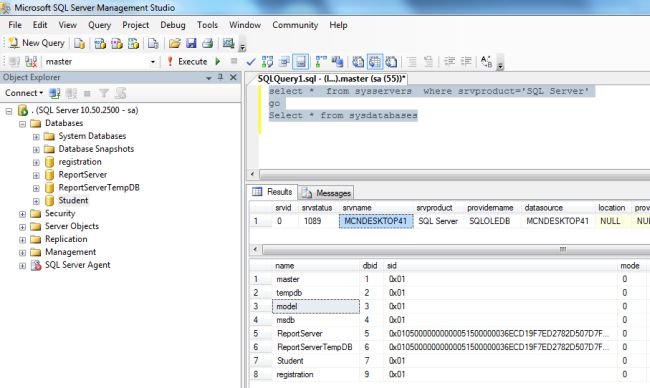
Task: Open the Community menu
Action: tap(295, 25)
